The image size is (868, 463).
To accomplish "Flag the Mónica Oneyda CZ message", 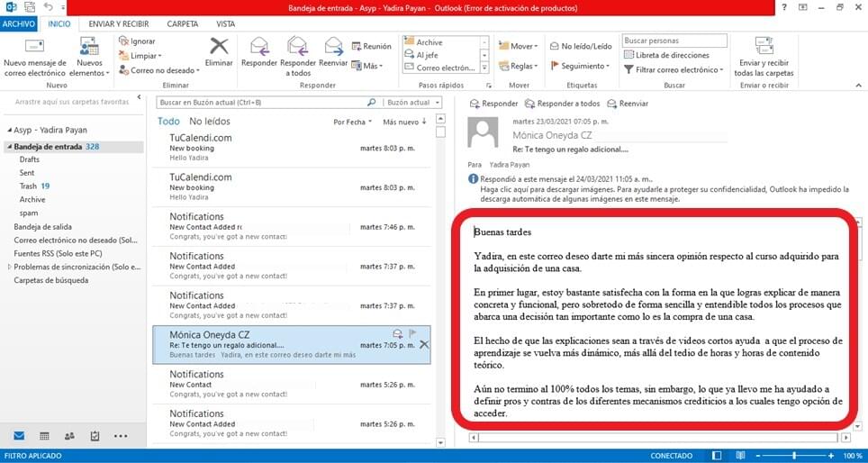I will coord(411,333).
